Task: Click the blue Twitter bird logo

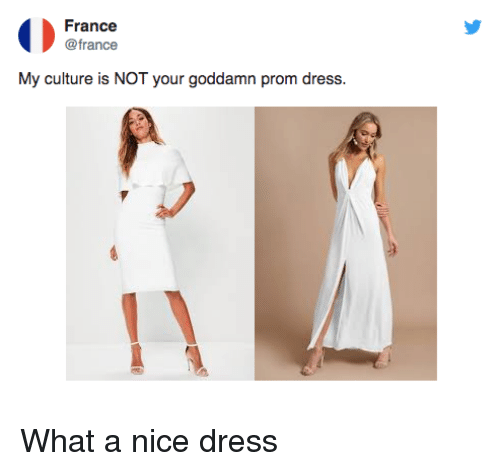Action: point(473,27)
